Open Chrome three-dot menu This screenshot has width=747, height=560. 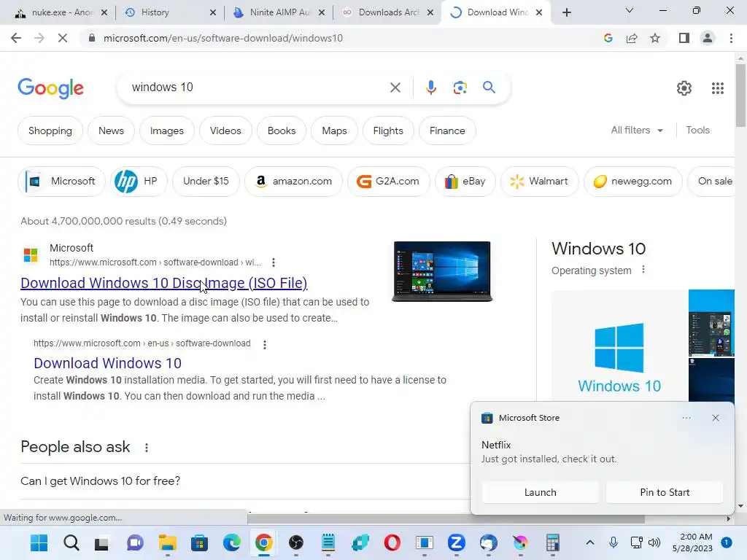click(731, 38)
